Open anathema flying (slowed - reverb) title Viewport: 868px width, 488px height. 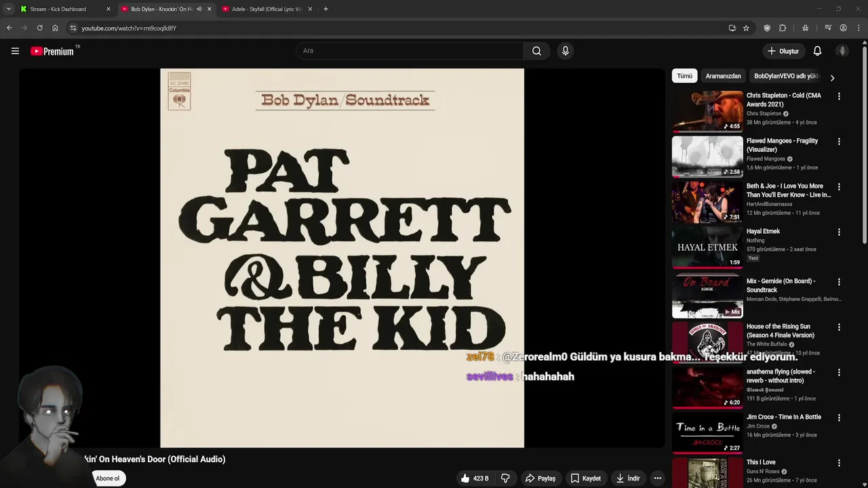781,376
